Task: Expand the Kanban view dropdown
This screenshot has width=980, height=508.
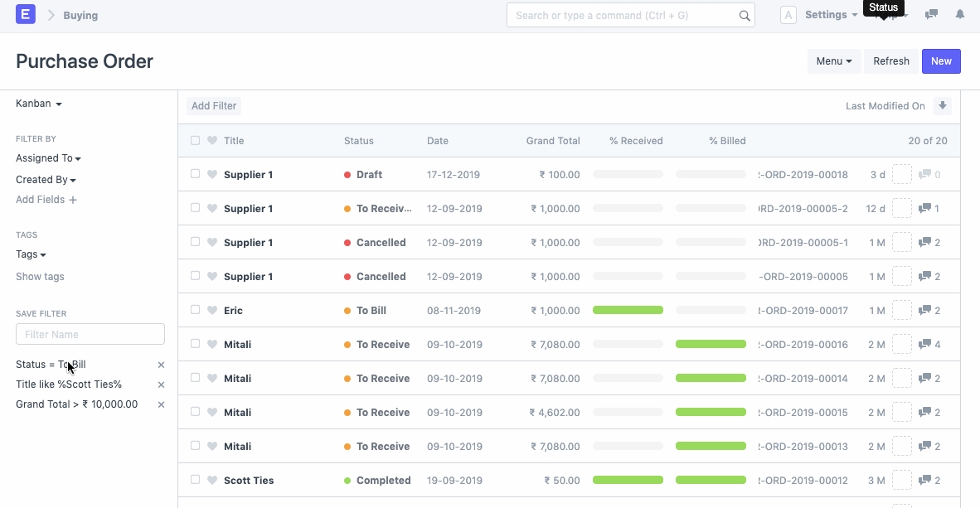Action: [39, 104]
